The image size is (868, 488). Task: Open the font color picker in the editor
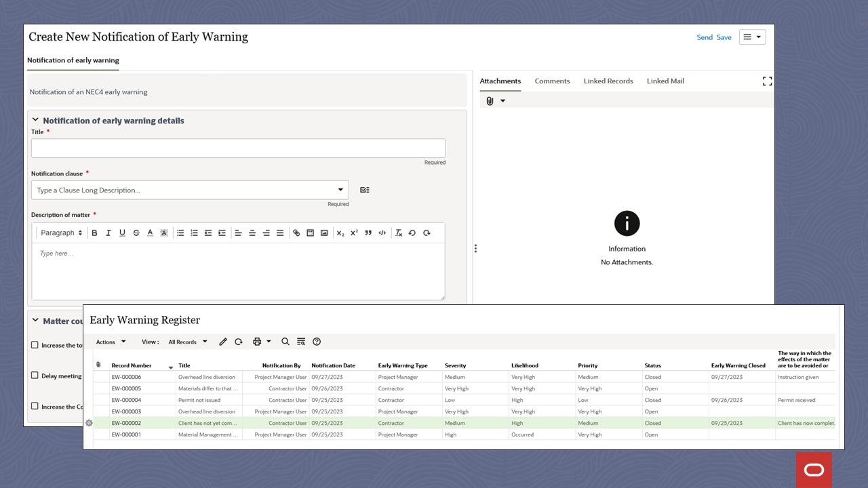150,232
